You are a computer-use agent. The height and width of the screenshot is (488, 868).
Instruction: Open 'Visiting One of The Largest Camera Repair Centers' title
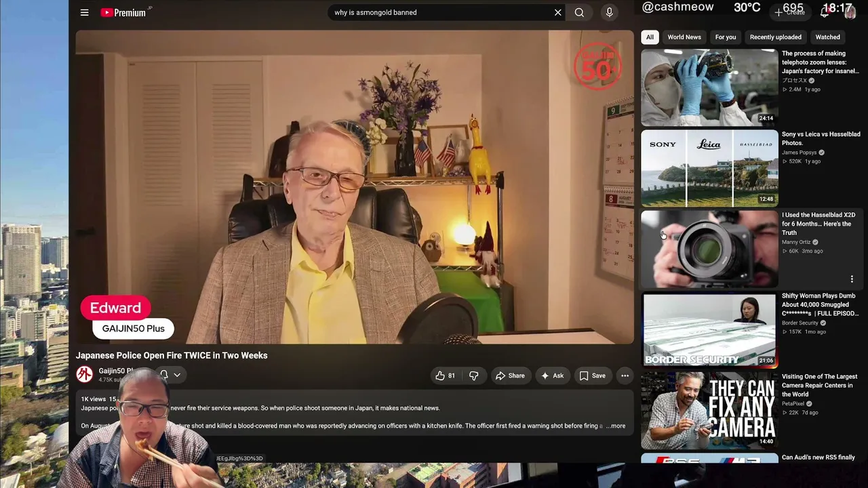[819, 385]
